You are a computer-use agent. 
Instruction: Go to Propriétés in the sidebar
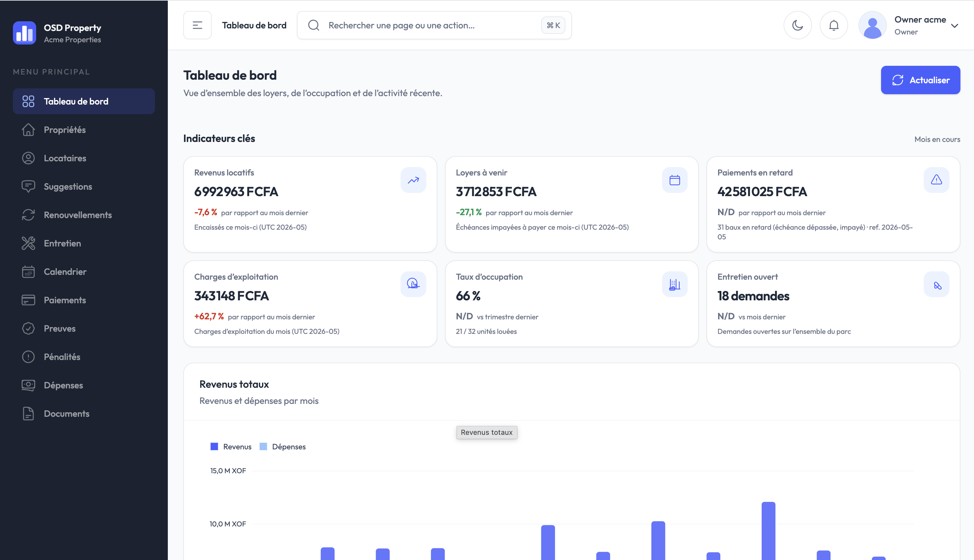(84, 130)
